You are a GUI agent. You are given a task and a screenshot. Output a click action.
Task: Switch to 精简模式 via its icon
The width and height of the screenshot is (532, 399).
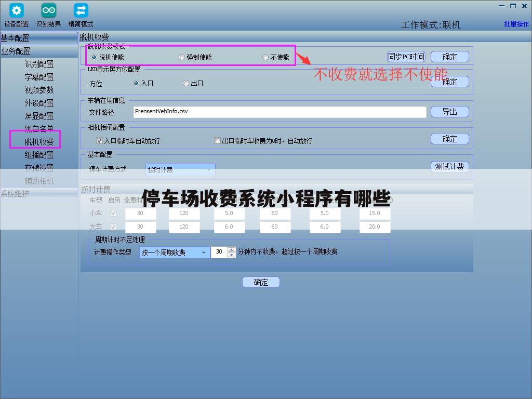81,10
